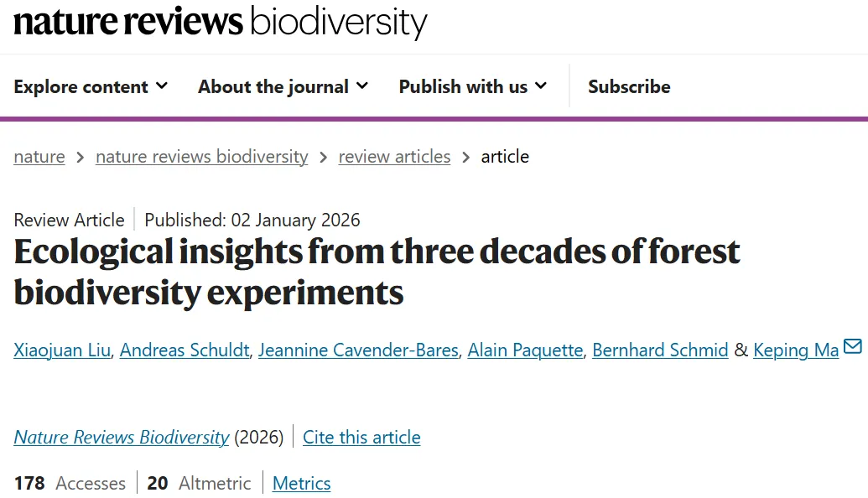Click Cite this article

(361, 438)
